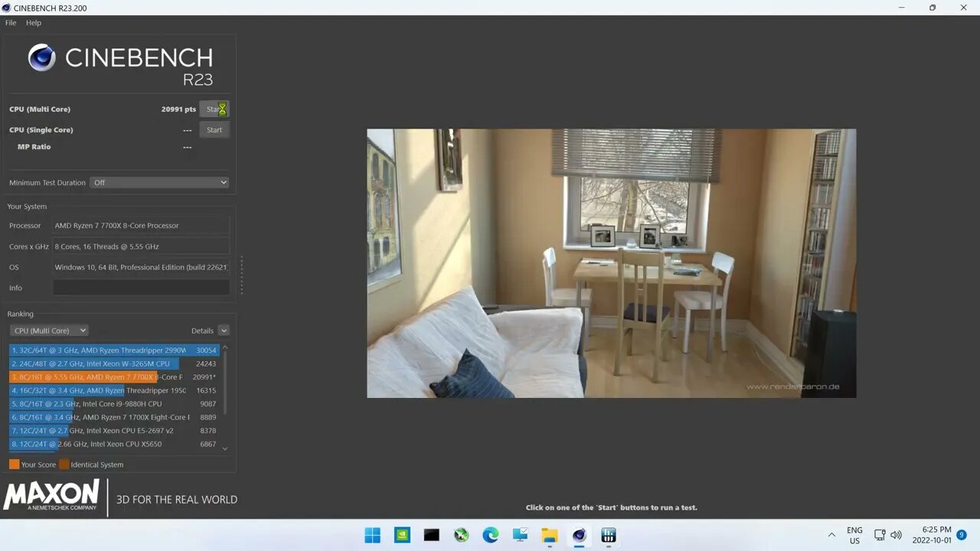
Task: Select the Ryzen 7 1700X ranking row
Action: point(114,417)
